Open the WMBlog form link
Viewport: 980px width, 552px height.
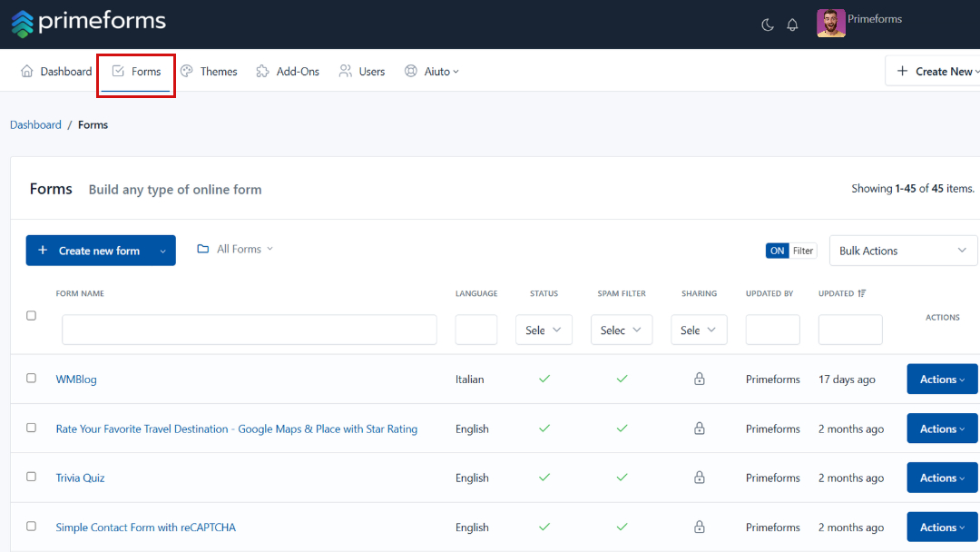76,379
